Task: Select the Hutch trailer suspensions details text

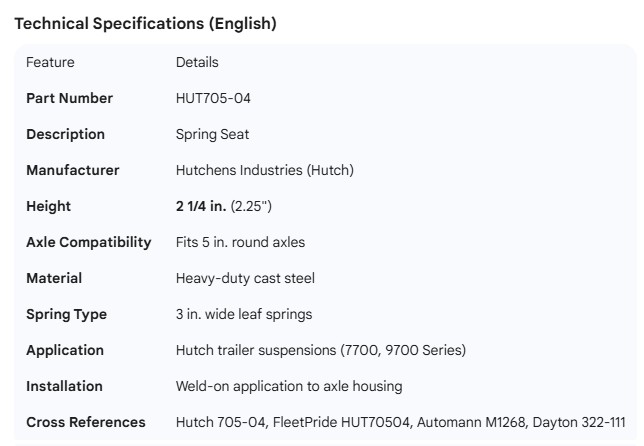Action: click(320, 350)
